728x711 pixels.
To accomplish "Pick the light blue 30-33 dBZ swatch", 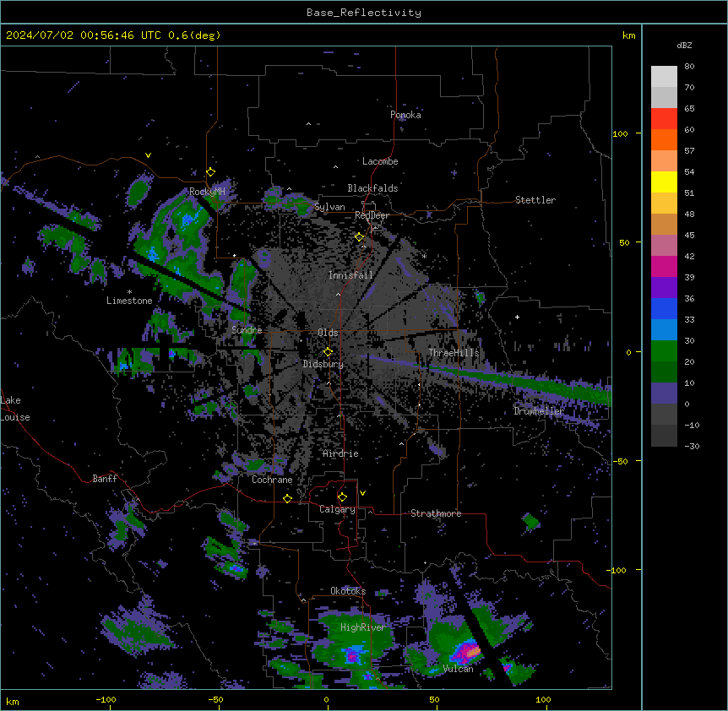I will coord(664,330).
